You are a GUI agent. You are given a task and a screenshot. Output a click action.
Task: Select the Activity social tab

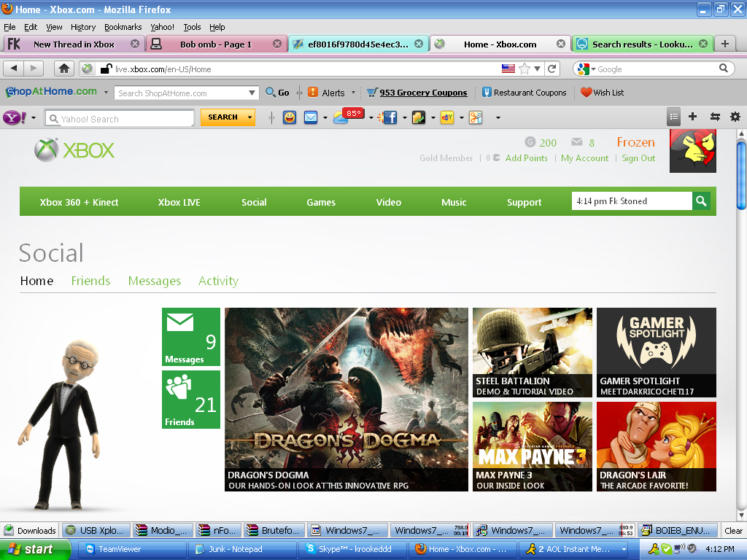218,281
